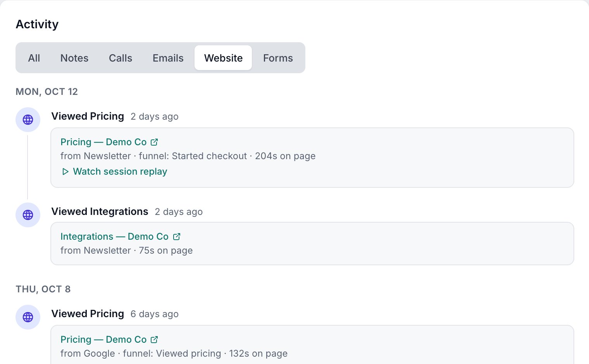The image size is (589, 364).
Task: Open external link icon after Integrations — Demo Co
Action: point(177,236)
